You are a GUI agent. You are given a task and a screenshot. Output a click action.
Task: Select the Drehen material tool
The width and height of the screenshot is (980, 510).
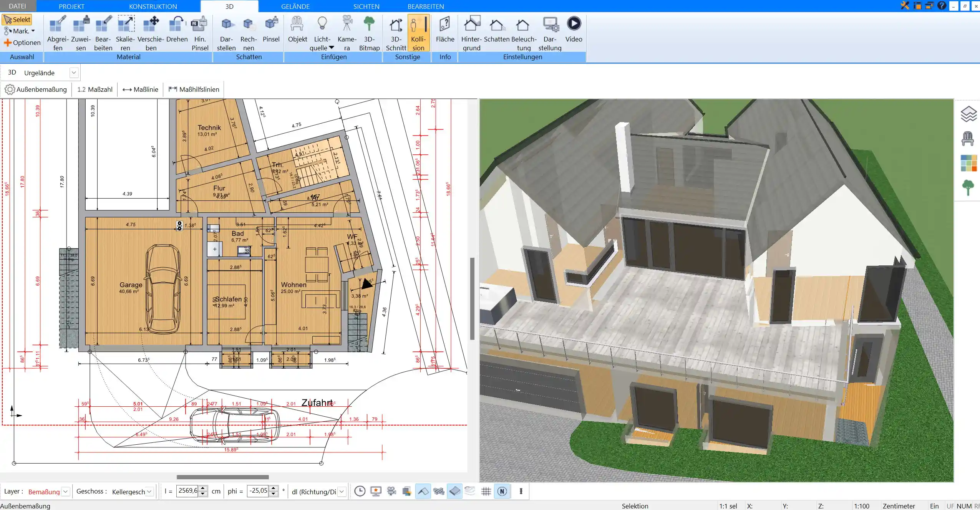pos(177,30)
